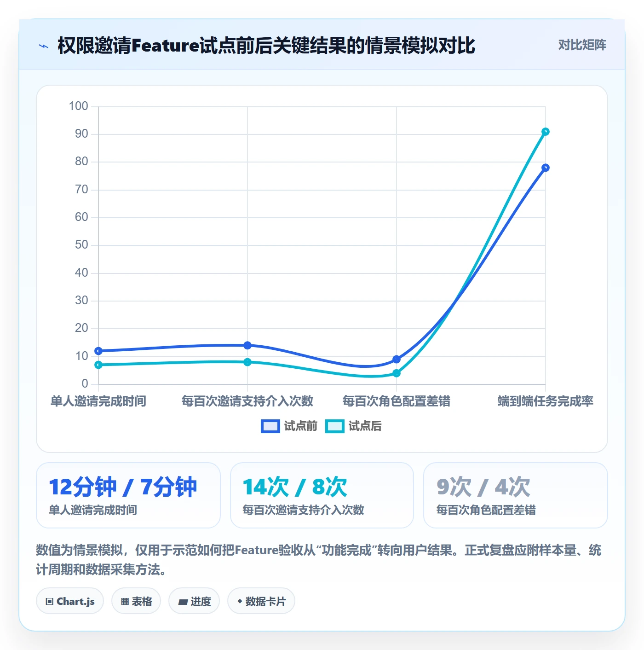Click the x-axis label 单人邀请完成时间
Viewport: 644px width, 650px height.
coord(98,401)
